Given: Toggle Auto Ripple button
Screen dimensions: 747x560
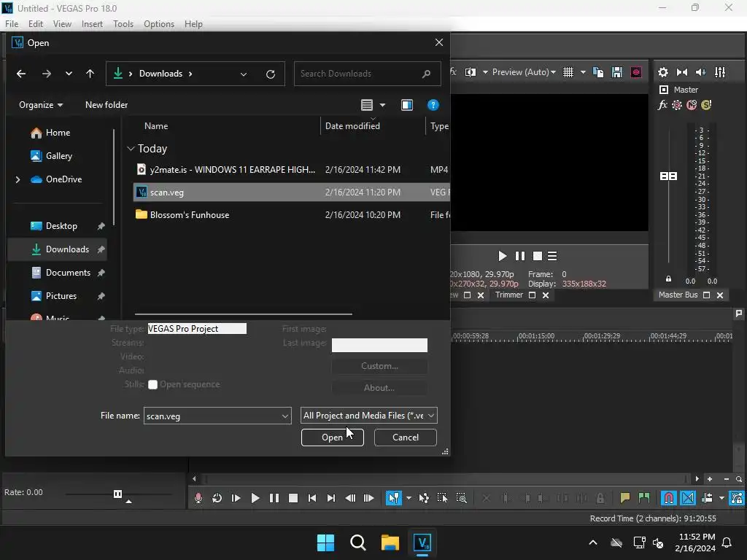Looking at the screenshot, I should (707, 498).
